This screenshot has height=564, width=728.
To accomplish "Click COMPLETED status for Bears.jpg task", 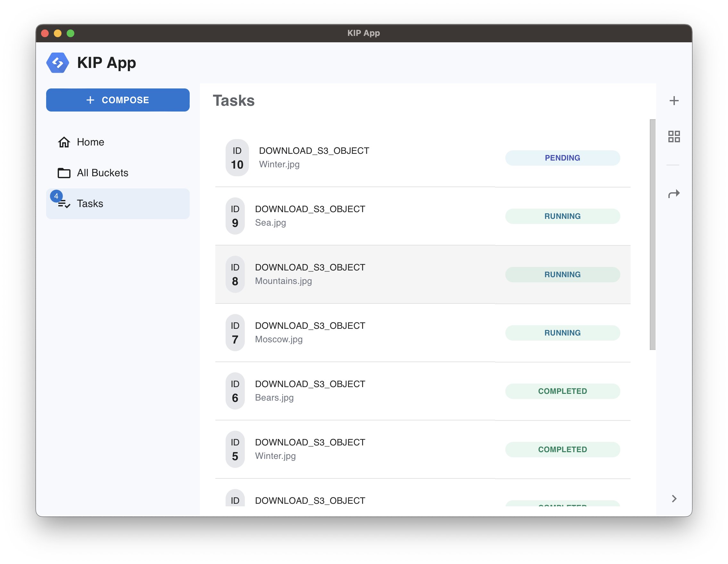I will (563, 391).
